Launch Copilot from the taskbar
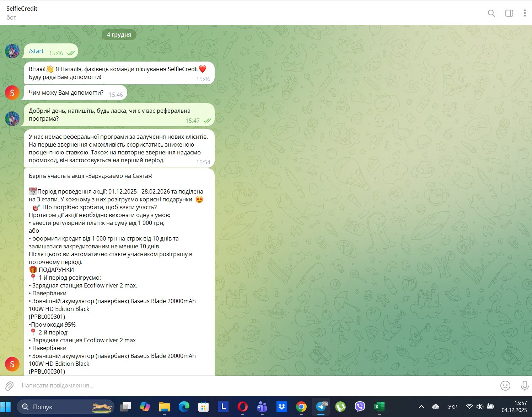532x417 pixels. [x=145, y=407]
